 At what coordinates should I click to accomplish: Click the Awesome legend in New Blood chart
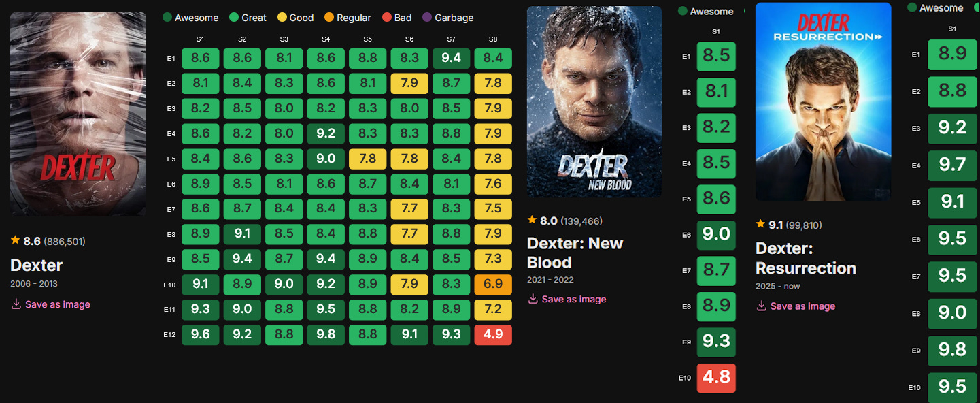pyautogui.click(x=706, y=12)
